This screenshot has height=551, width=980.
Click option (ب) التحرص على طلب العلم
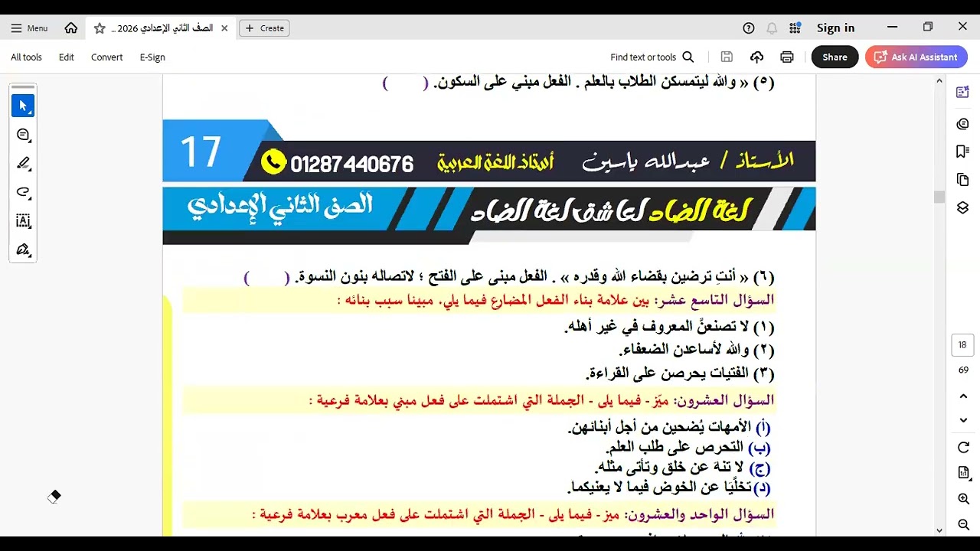tap(688, 447)
